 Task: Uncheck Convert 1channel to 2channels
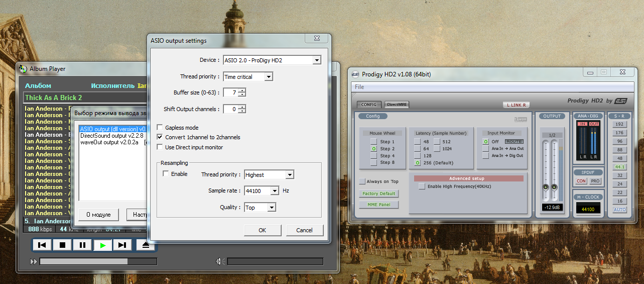160,137
